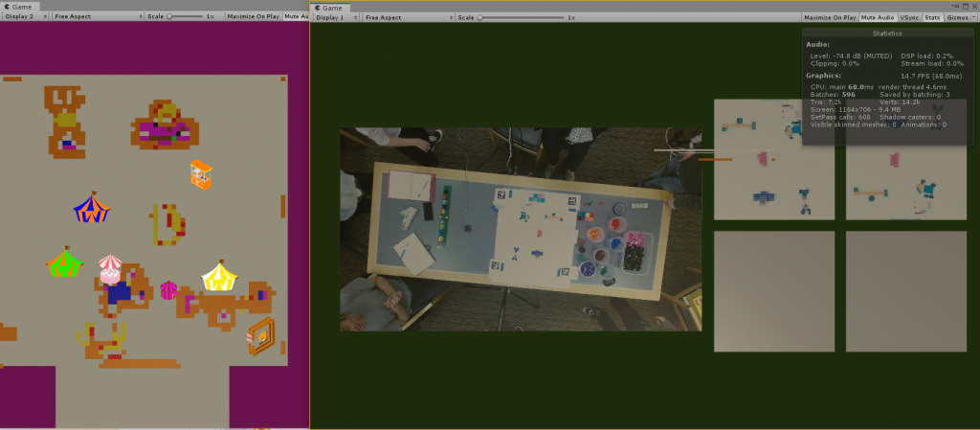Toggle Mute Audio in Display 1 view

(878, 17)
